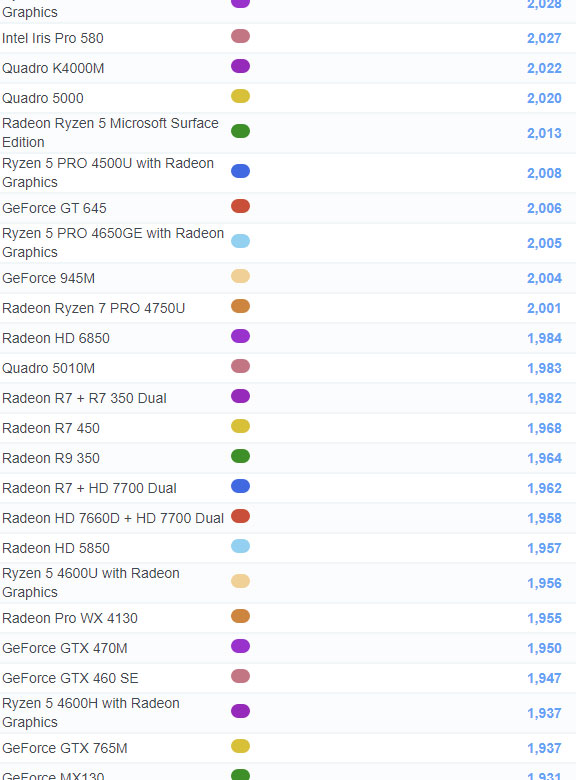
Task: Open the GeForce GT 645 entry
Action: [54, 208]
